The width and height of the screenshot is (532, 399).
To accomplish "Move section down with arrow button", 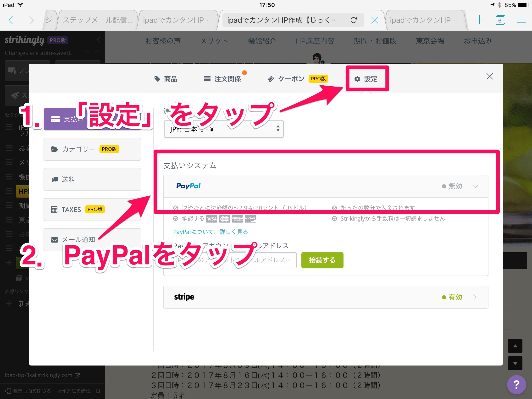I will click(x=515, y=363).
